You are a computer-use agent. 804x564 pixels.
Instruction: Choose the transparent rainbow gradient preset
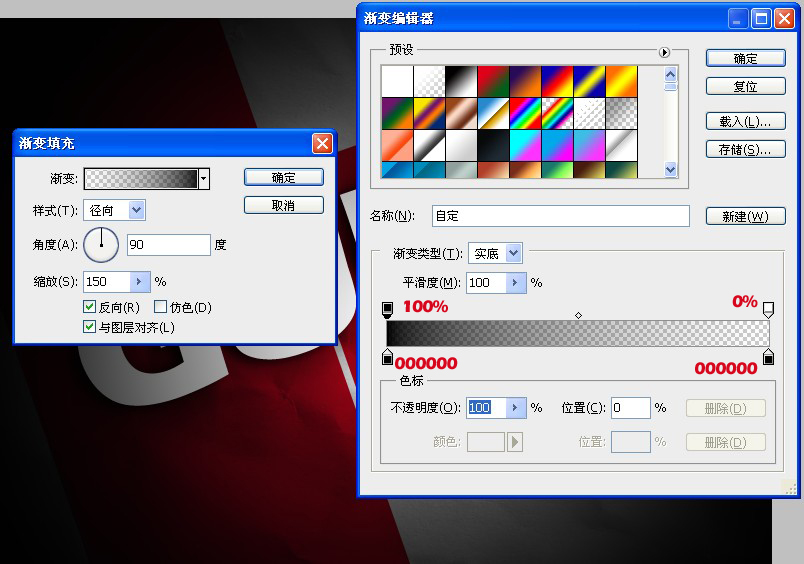557,113
